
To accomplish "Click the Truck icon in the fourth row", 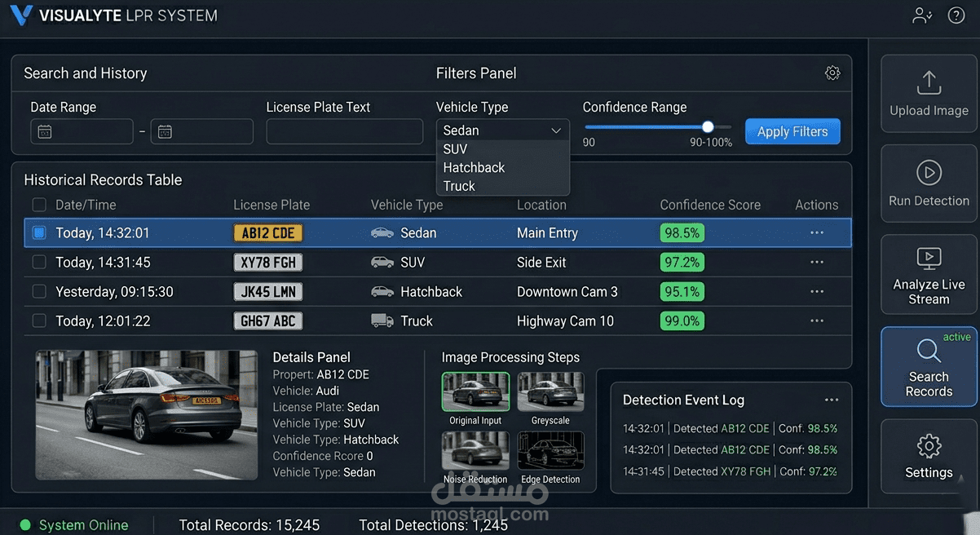I will tap(382, 321).
